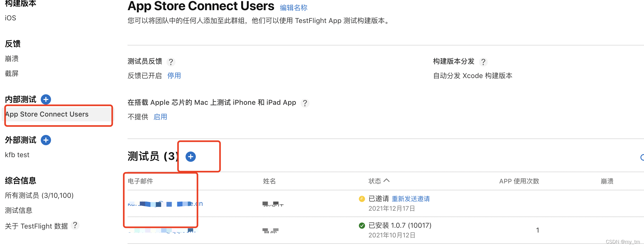Add a new external testing group
This screenshot has width=644, height=247.
(46, 140)
